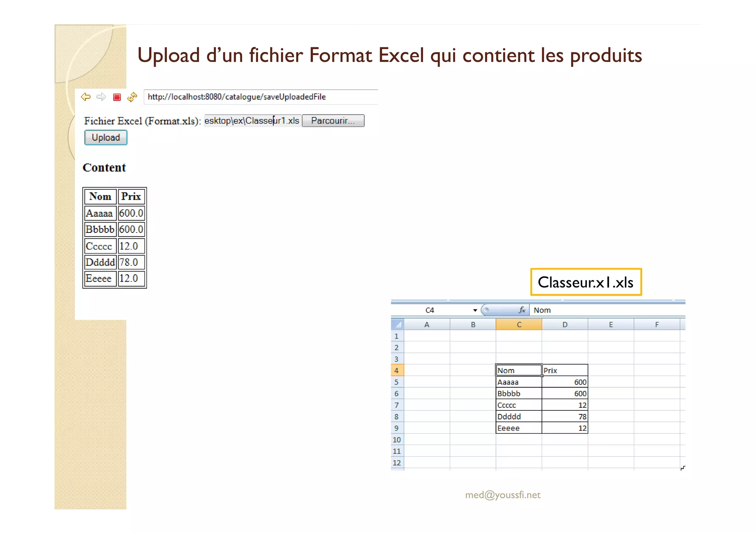The image size is (756, 534).
Task: Select column F header in Excel
Action: 657,324
